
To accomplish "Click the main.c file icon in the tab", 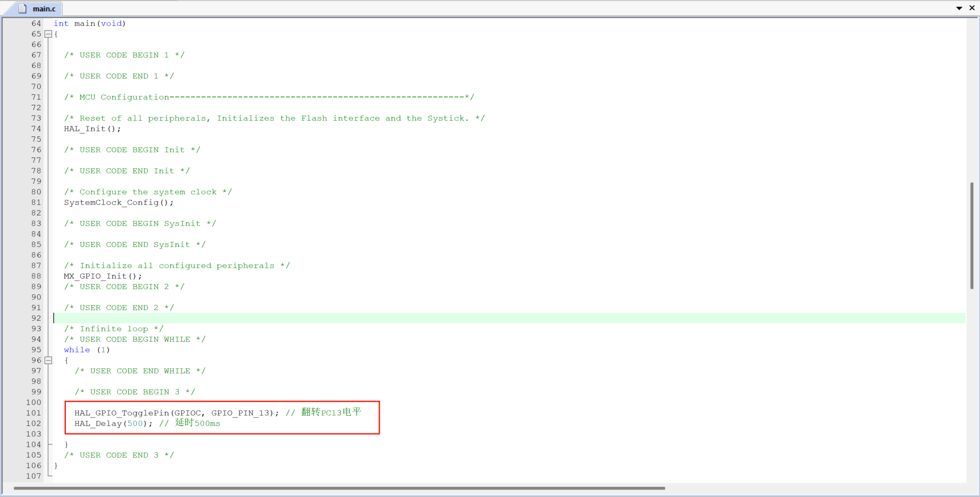I will point(22,8).
